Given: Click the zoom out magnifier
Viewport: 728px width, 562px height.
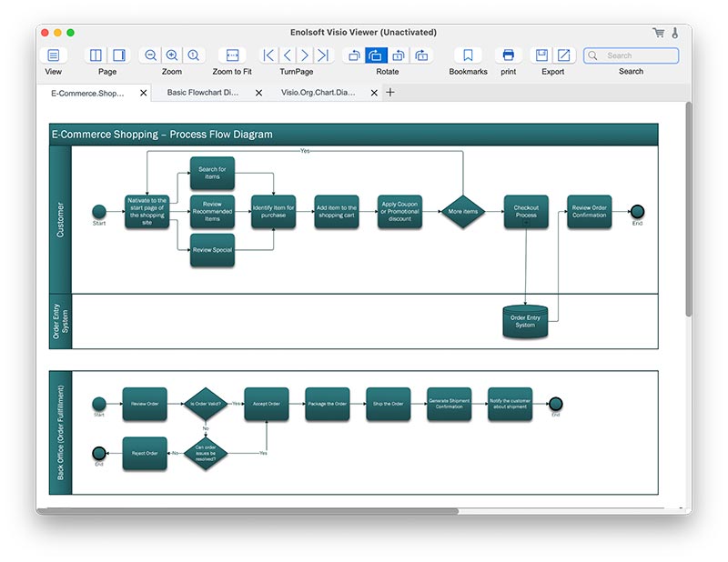Looking at the screenshot, I should pyautogui.click(x=151, y=55).
